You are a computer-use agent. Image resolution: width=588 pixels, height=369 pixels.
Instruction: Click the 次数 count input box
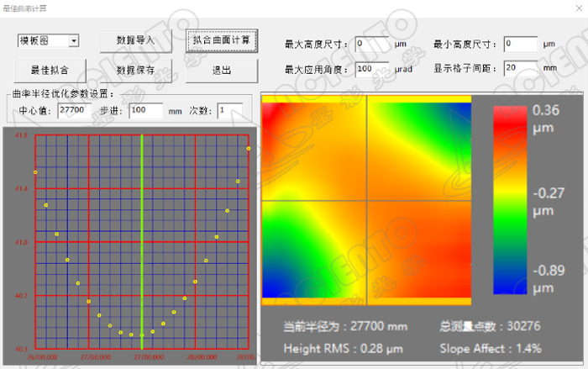click(x=229, y=110)
